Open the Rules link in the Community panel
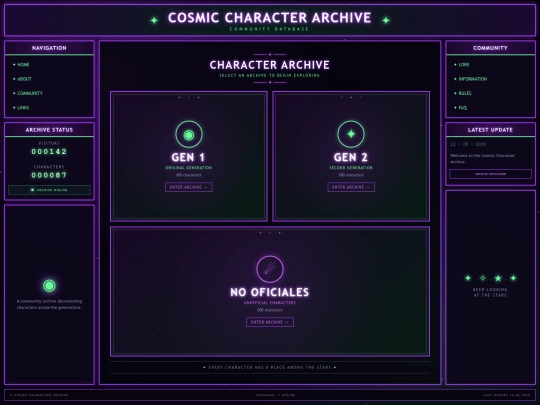 [465, 93]
